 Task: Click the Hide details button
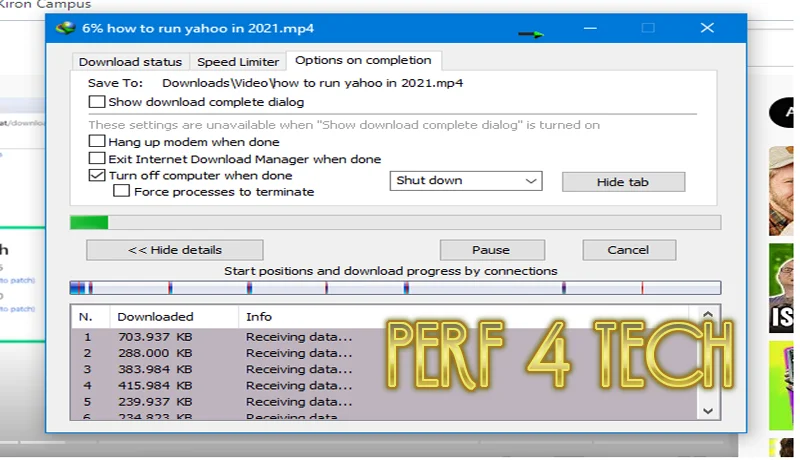click(174, 250)
